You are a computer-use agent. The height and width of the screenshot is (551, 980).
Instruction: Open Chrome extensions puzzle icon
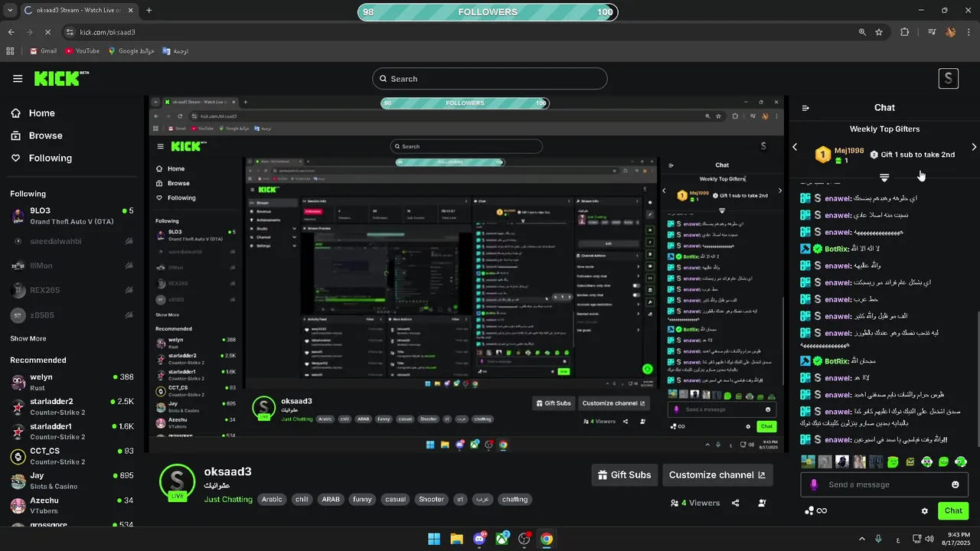[905, 32]
